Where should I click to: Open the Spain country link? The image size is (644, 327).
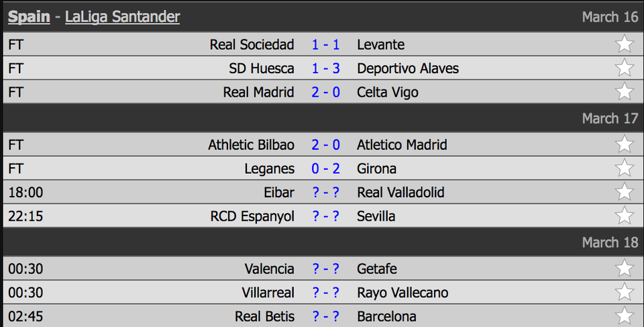pyautogui.click(x=29, y=17)
